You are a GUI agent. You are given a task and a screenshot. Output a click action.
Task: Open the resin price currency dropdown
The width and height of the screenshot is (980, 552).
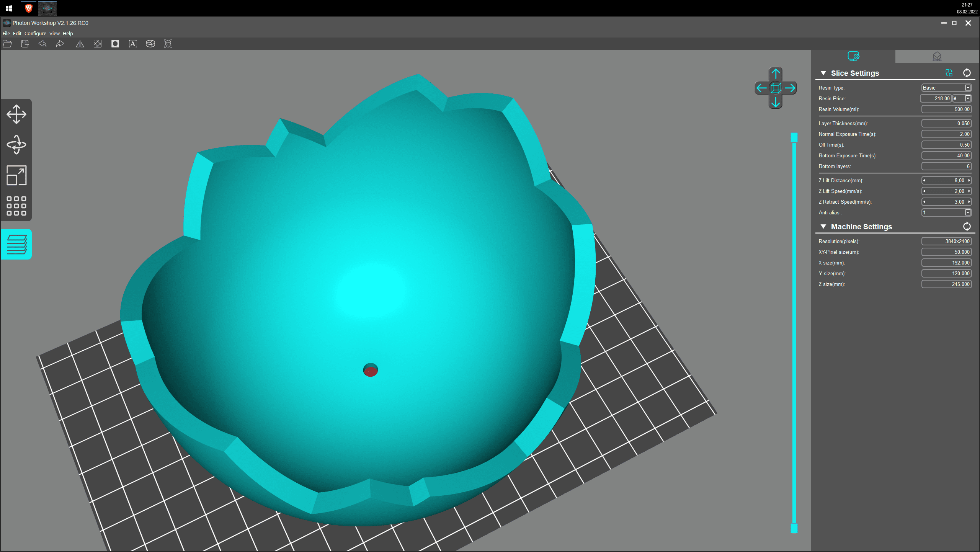(968, 98)
